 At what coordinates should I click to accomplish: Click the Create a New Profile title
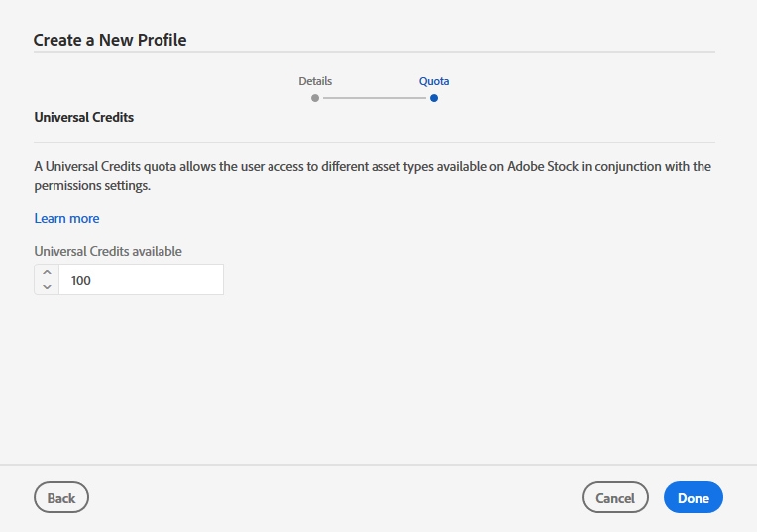[x=110, y=40]
